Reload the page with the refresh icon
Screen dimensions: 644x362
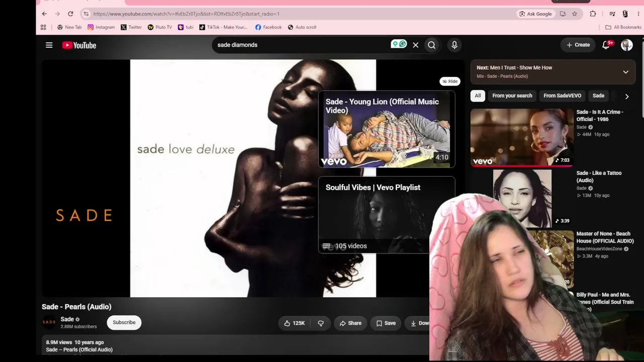click(x=70, y=14)
